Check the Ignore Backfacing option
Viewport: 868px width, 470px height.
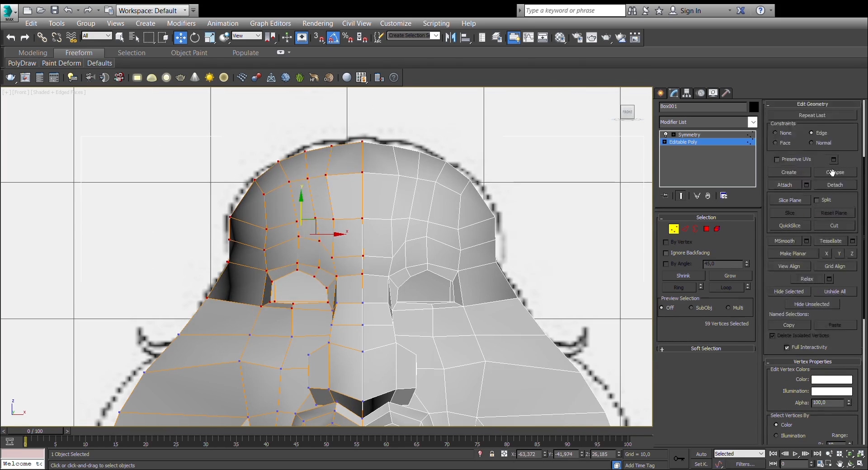[665, 253]
